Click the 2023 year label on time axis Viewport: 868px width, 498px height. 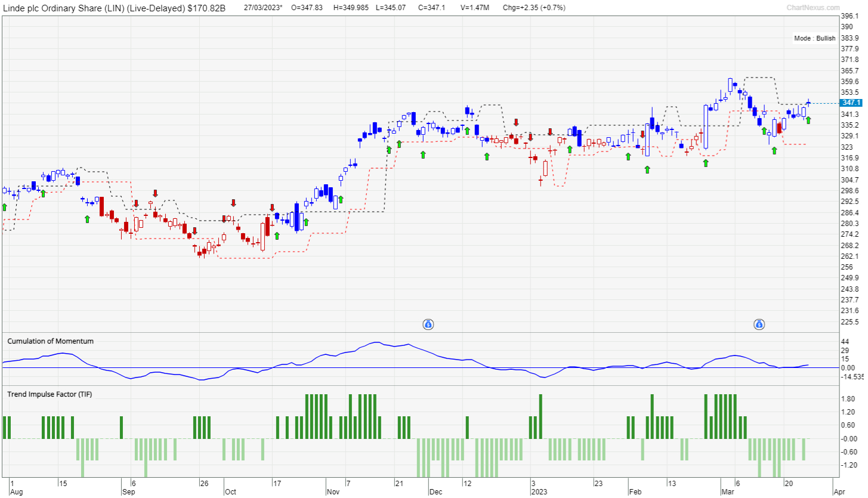click(x=539, y=493)
